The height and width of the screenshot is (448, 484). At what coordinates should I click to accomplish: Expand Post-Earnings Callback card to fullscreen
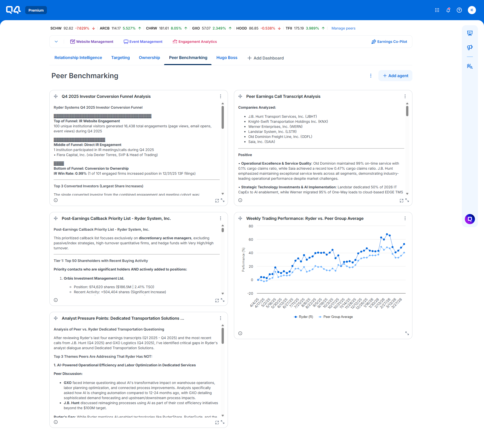click(217, 301)
